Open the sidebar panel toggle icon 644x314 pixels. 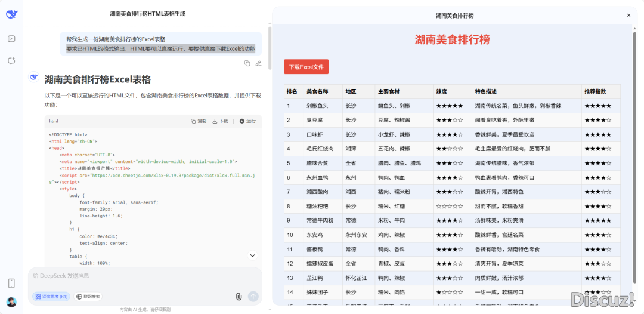pyautogui.click(x=11, y=39)
